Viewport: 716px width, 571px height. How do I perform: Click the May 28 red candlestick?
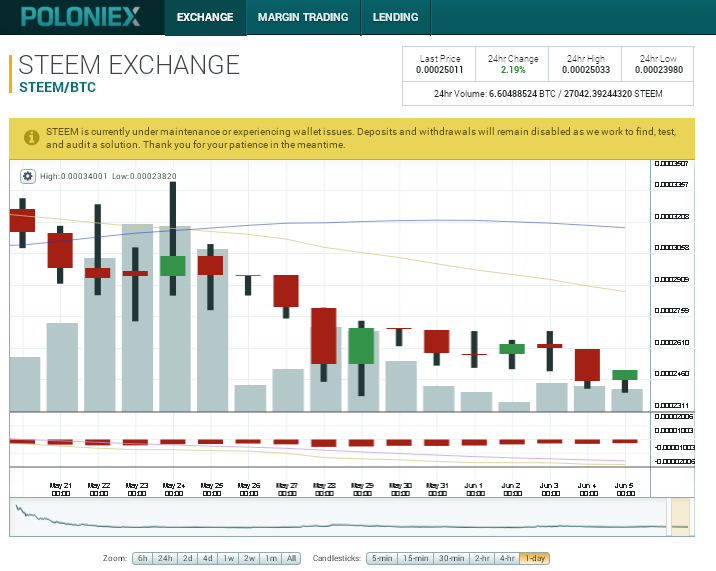pos(324,336)
